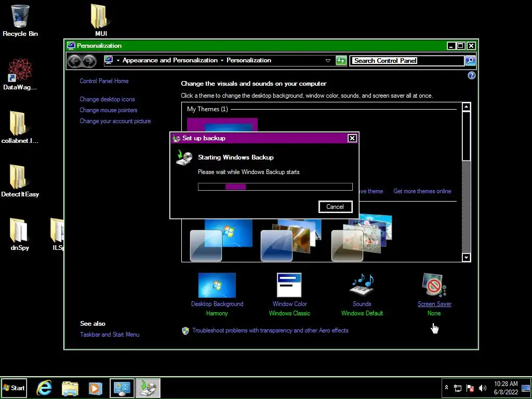Open the Start menu button
Screen dimensions: 532x399
[14, 388]
